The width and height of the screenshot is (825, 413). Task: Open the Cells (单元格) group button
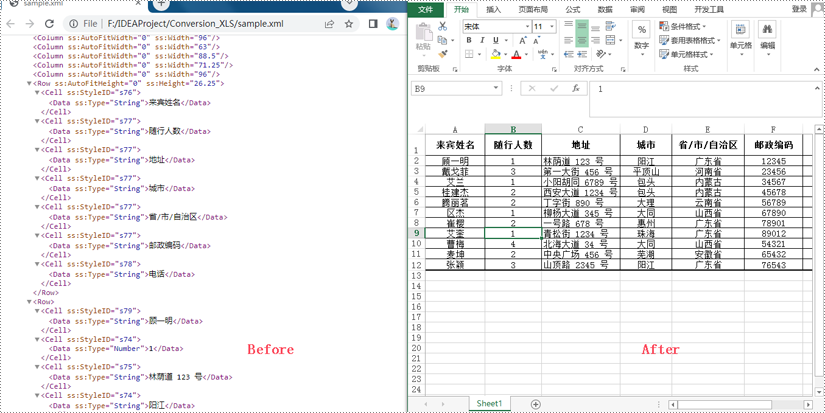[x=741, y=39]
